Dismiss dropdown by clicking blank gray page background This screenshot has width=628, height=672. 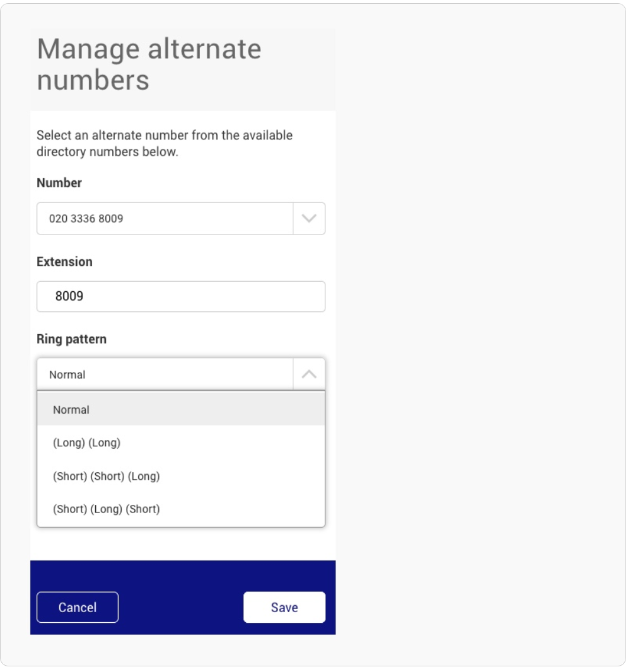pyautogui.click(x=480, y=334)
